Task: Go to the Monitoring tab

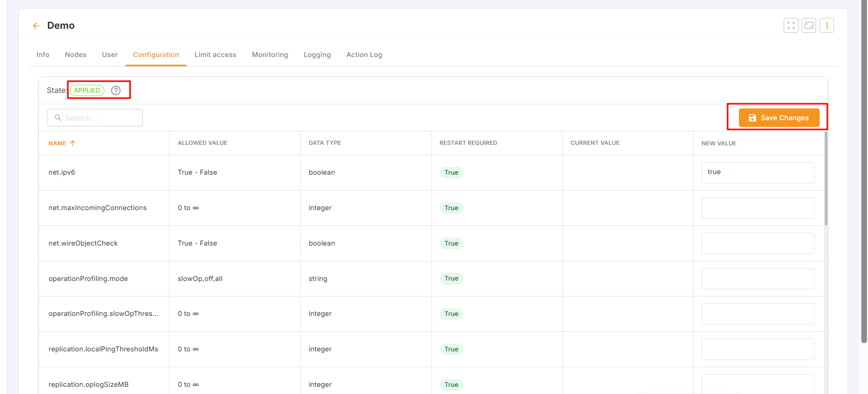Action: pyautogui.click(x=270, y=54)
